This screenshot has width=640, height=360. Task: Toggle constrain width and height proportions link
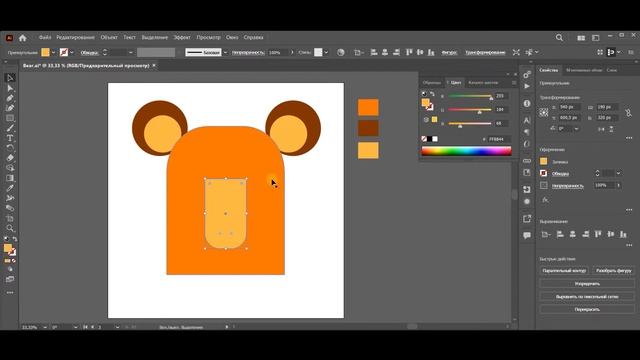629,112
